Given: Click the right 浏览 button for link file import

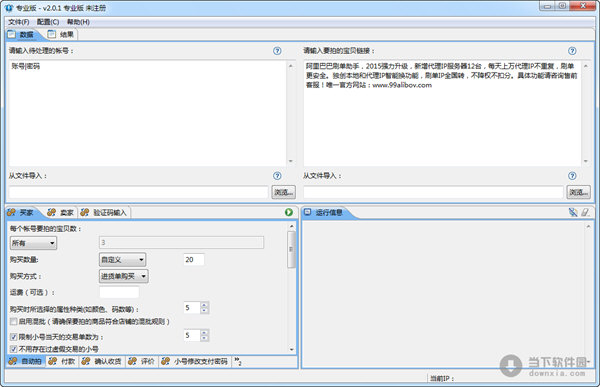Looking at the screenshot, I should (x=578, y=192).
